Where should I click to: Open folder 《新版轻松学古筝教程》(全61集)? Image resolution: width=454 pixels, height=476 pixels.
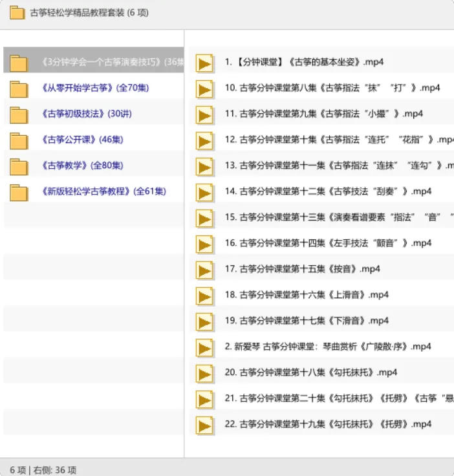point(104,191)
